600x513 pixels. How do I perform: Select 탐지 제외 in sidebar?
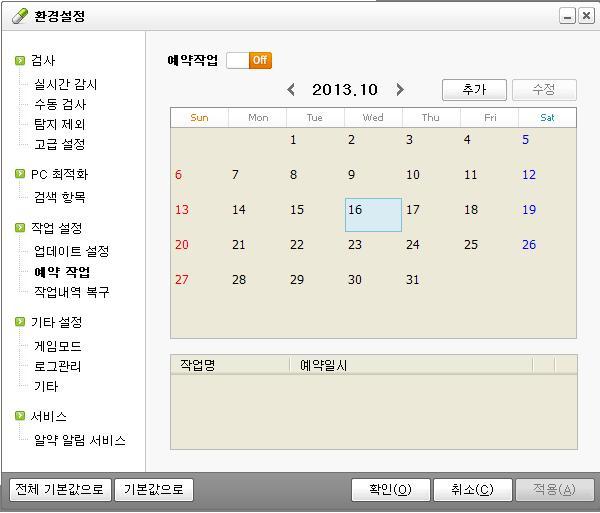point(60,124)
